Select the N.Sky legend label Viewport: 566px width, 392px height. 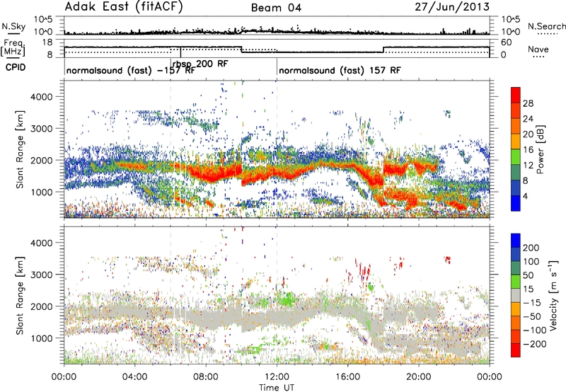pyautogui.click(x=13, y=26)
